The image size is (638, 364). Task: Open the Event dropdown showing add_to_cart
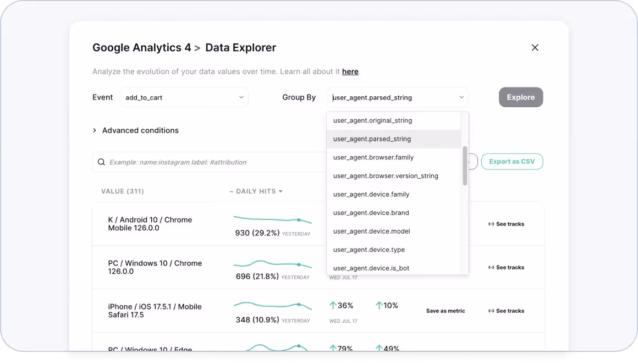184,97
